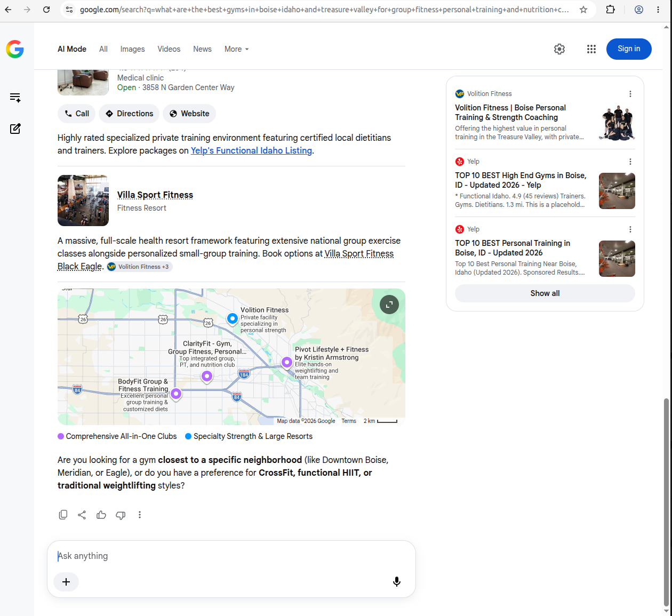Switch to News tab
The image size is (672, 616).
(x=202, y=49)
